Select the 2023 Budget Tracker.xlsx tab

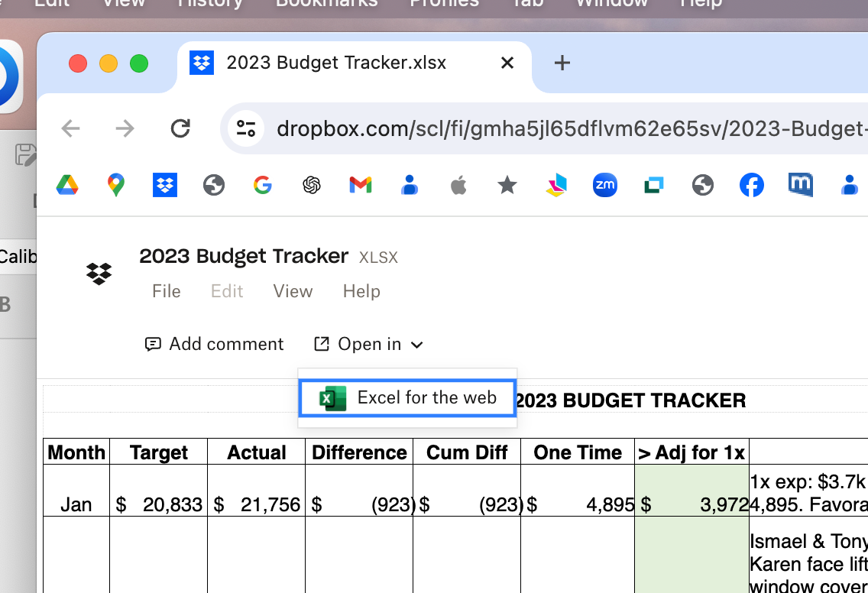tap(336, 63)
